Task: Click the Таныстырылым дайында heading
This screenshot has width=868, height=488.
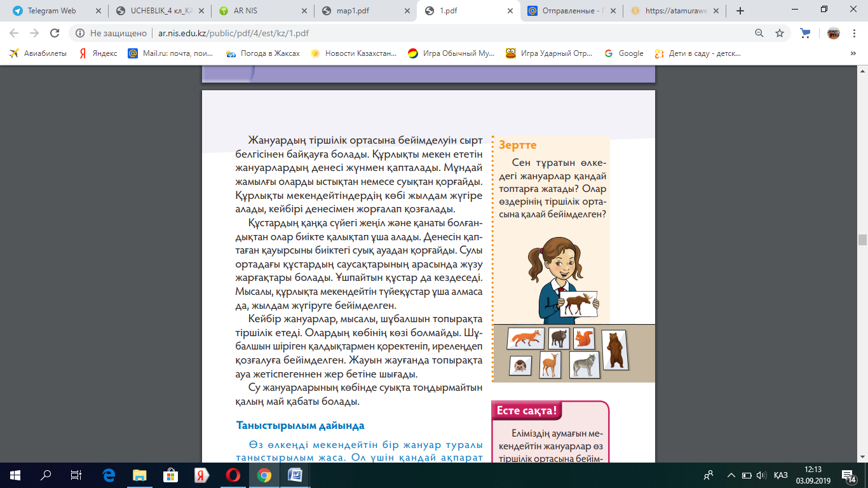Action: click(x=300, y=425)
